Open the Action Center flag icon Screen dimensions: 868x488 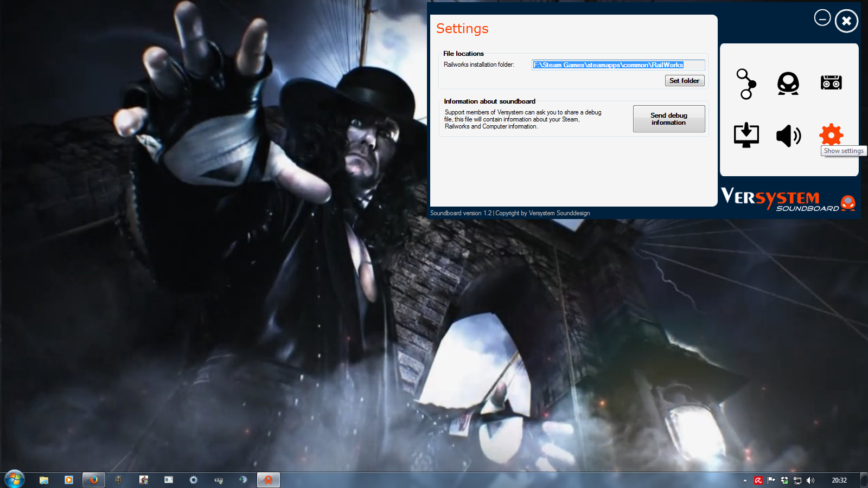pos(771,480)
